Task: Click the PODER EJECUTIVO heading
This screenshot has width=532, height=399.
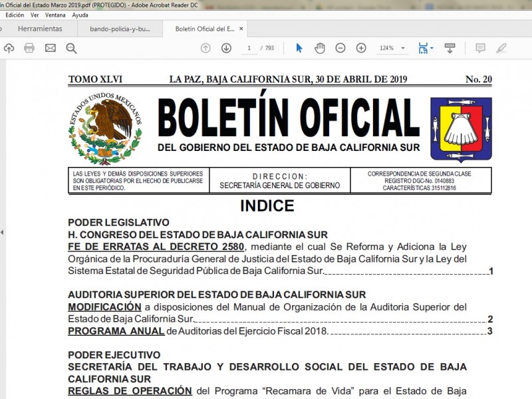Action: [x=114, y=355]
